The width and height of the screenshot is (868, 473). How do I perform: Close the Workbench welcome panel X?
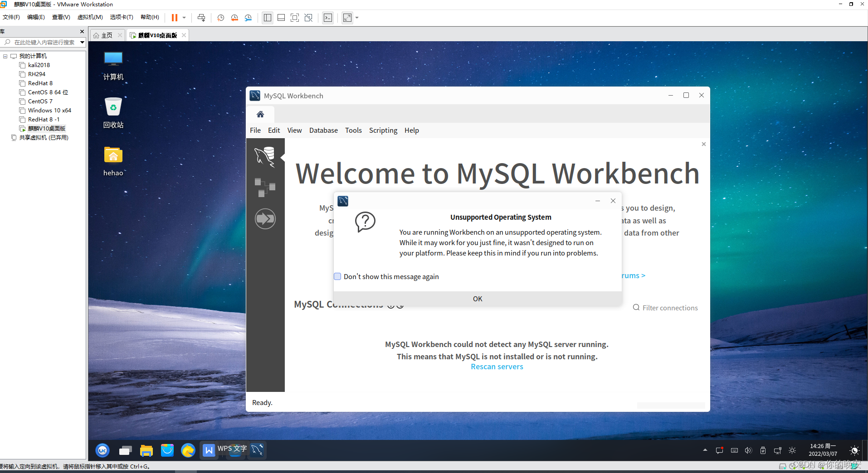(x=704, y=144)
